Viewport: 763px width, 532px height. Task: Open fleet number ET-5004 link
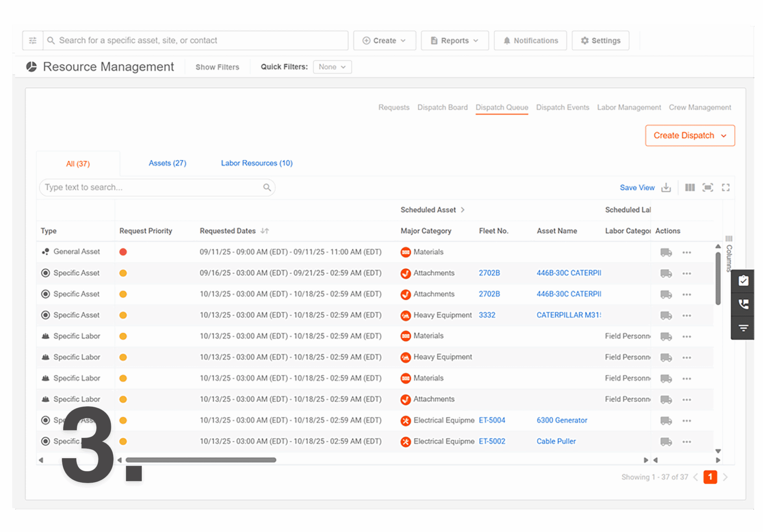(x=492, y=420)
